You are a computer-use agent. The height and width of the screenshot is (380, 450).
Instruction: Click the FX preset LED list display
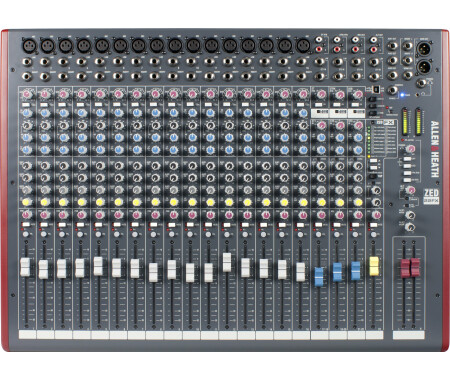pos(382,140)
